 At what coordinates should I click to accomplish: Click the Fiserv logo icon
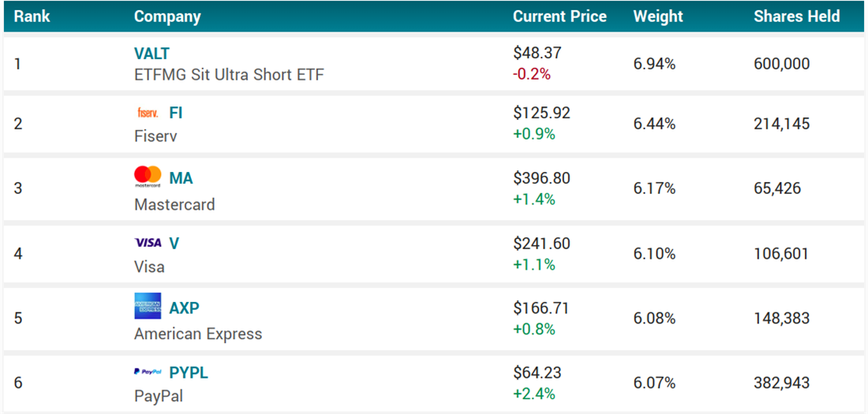pyautogui.click(x=148, y=113)
